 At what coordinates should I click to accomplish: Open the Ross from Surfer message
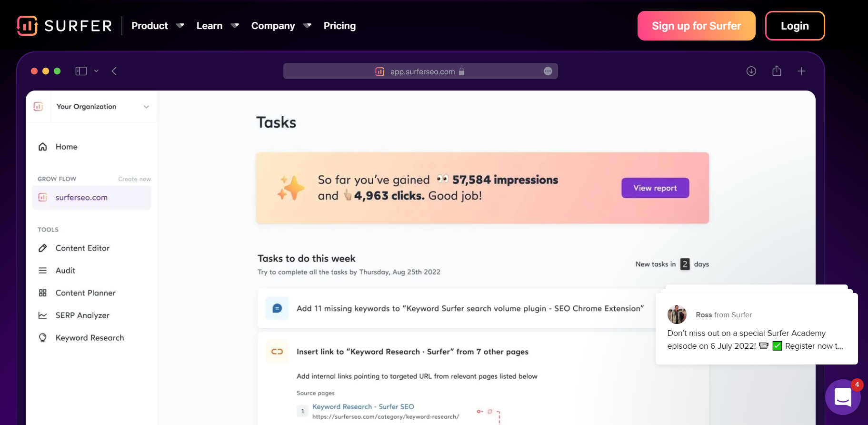pyautogui.click(x=757, y=329)
